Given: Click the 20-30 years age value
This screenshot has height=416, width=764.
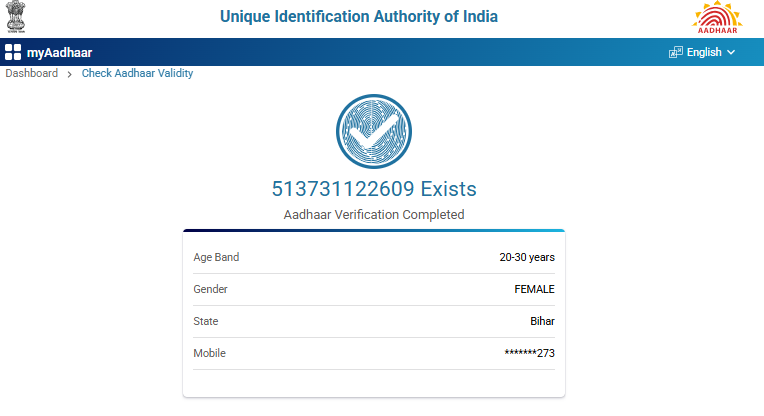Looking at the screenshot, I should click(x=527, y=257).
